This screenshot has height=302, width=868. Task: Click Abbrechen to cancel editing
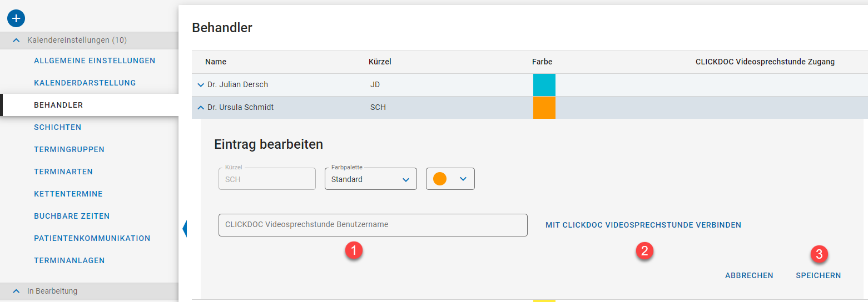tap(748, 275)
